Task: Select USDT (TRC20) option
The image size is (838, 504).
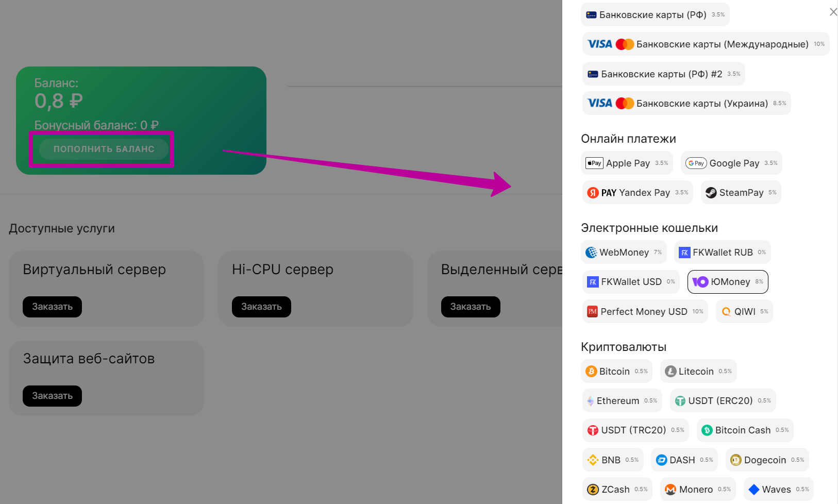Action: point(635,430)
